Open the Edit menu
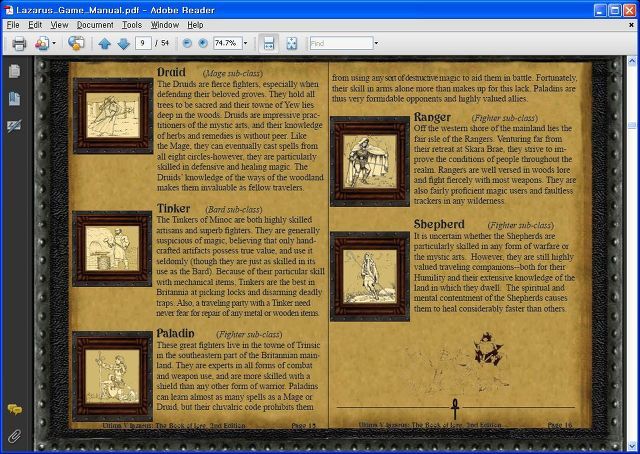 (x=35, y=25)
